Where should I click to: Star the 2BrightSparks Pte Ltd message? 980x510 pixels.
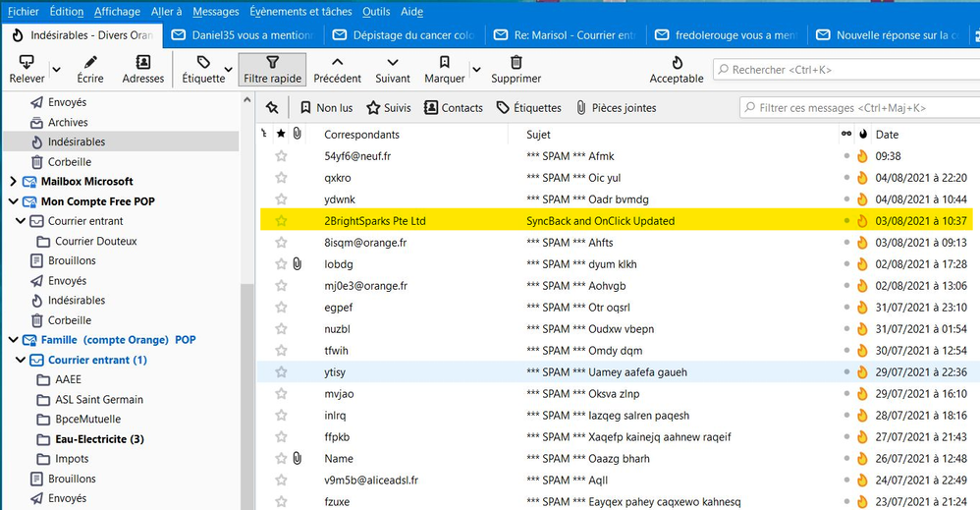pyautogui.click(x=281, y=221)
